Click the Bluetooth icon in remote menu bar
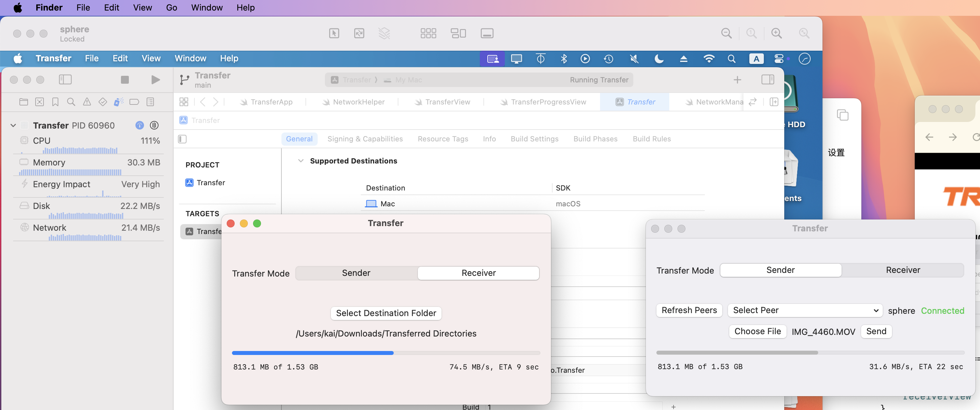Screen dimensions: 980x410 pos(564,59)
